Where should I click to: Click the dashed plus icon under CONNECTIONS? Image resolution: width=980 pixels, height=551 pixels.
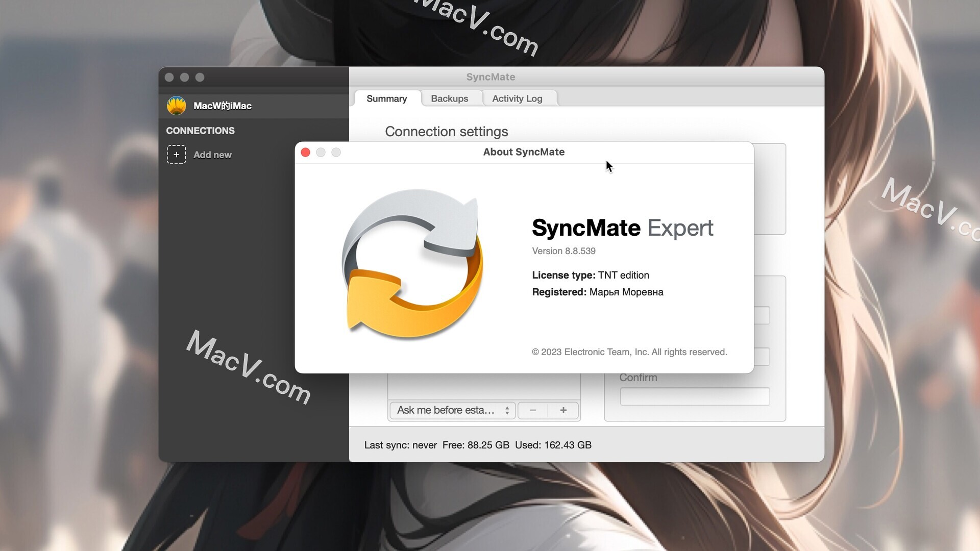pos(176,155)
